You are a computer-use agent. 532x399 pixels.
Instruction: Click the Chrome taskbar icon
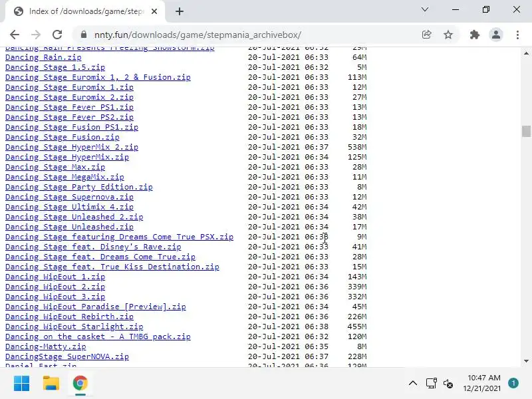80,384
